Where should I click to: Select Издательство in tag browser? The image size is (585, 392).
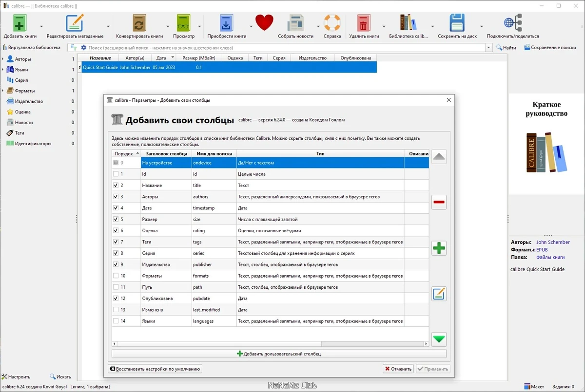pos(29,101)
